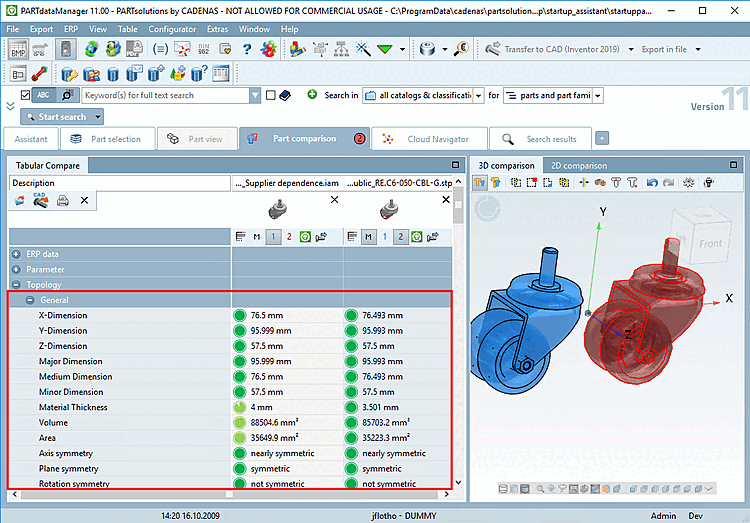The height and width of the screenshot is (523, 750).
Task: Open the Configurator menu
Action: point(172,29)
